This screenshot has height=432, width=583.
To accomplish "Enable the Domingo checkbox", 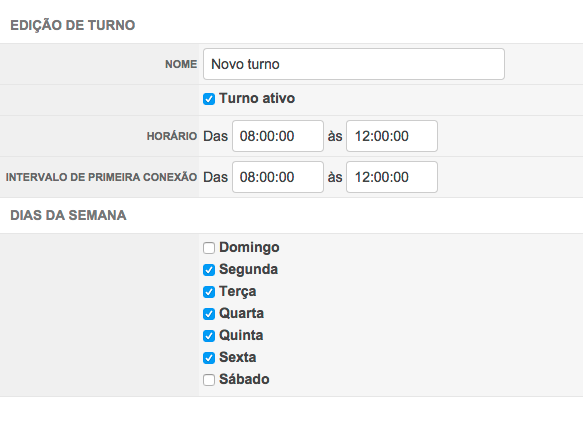I will coord(209,248).
